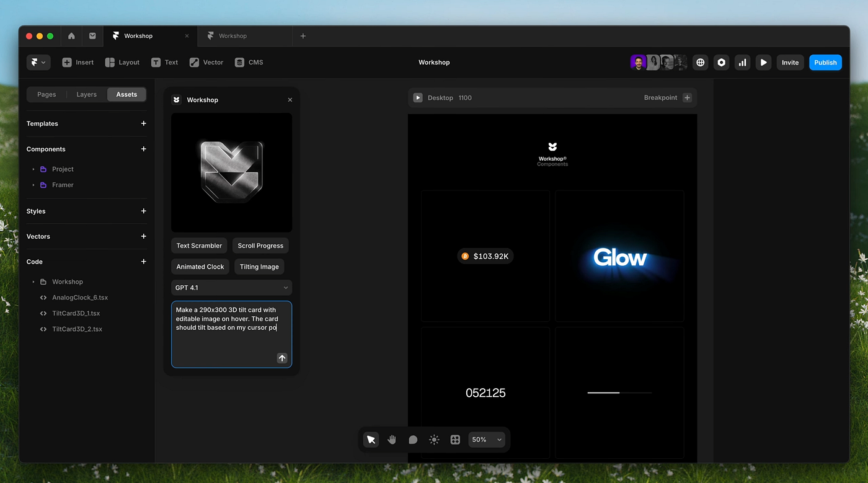
Task: Switch to the Layers tab
Action: pyautogui.click(x=87, y=94)
